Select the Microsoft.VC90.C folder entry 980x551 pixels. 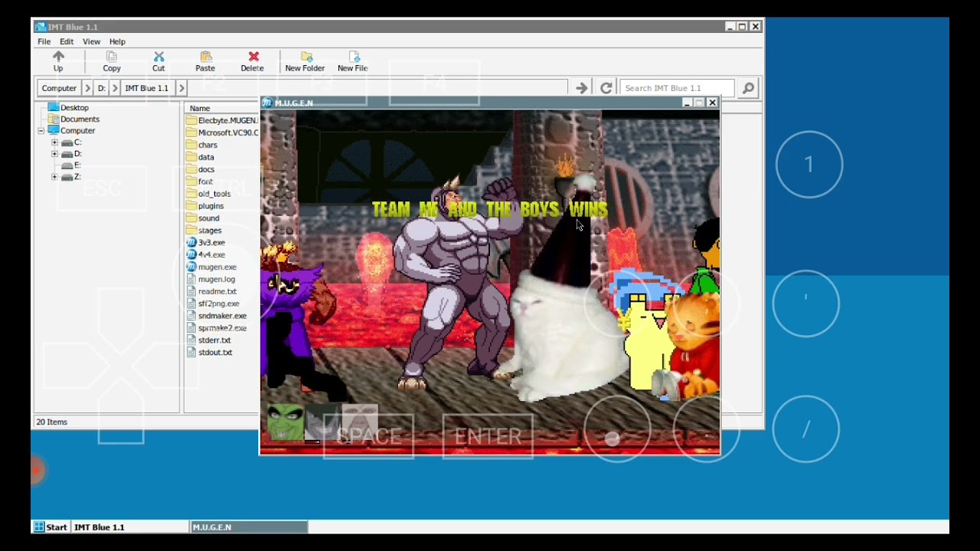coord(223,132)
